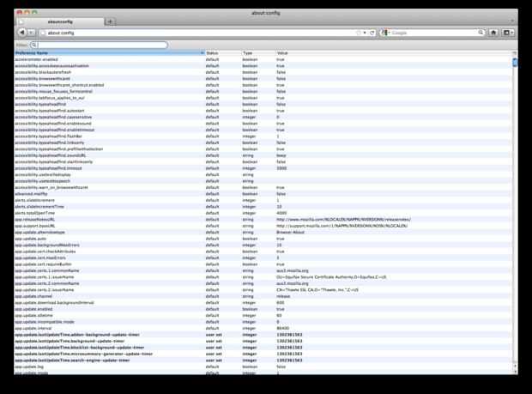Viewport: 532px width, 394px height.
Task: Open the bookmarks toolbar button
Action: click(x=508, y=33)
